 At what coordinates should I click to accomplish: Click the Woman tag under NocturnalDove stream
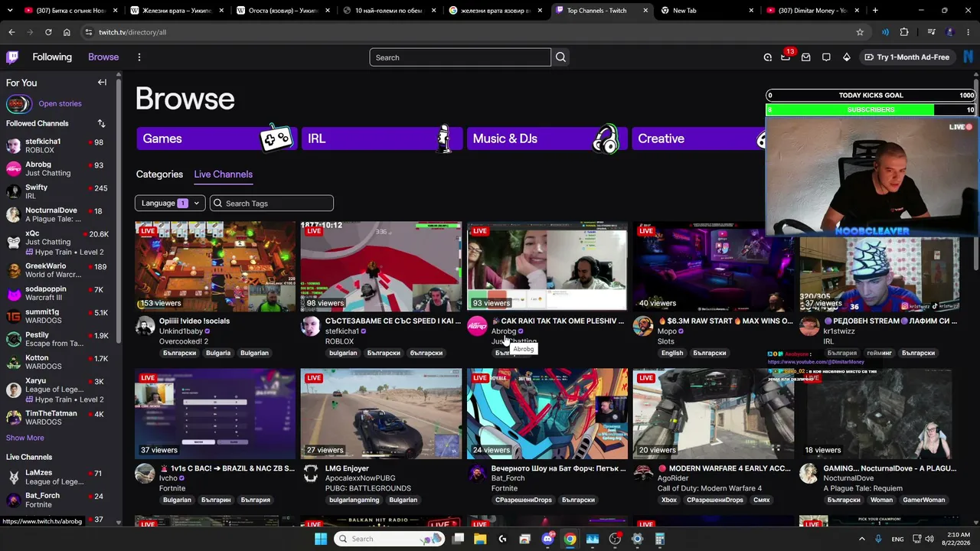click(x=881, y=500)
